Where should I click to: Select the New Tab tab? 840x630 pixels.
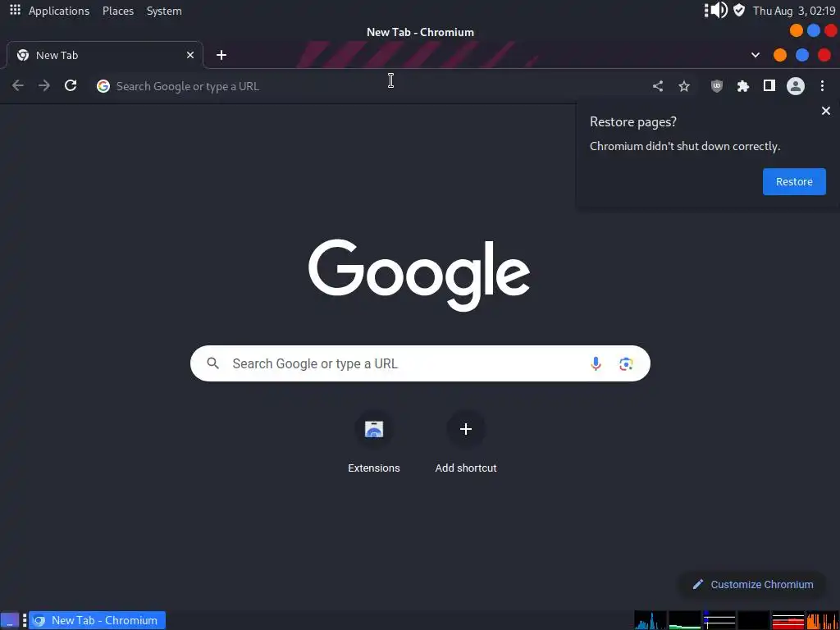pyautogui.click(x=104, y=55)
